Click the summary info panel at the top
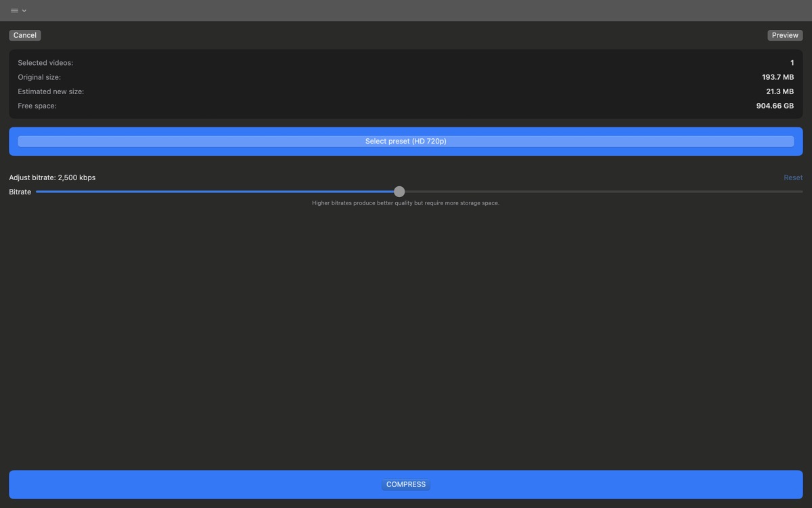Screen dimensions: 812x508 (405, 83)
